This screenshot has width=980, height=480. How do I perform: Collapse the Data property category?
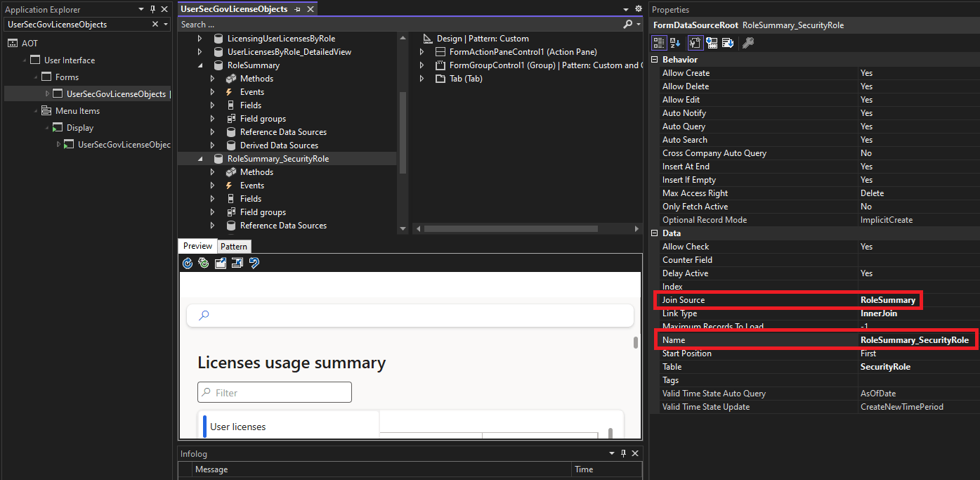(x=655, y=233)
